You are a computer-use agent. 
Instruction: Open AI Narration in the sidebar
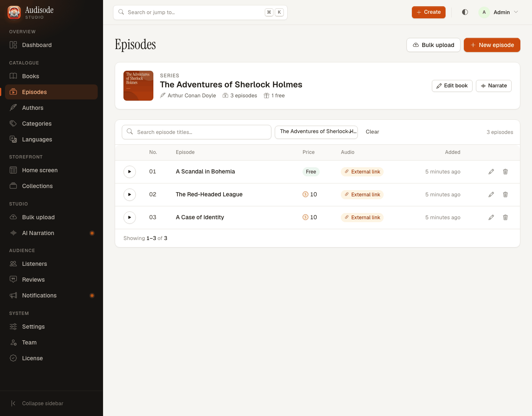52,233
